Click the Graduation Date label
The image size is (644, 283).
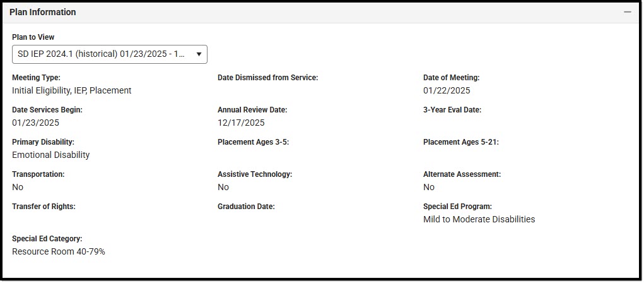click(246, 207)
